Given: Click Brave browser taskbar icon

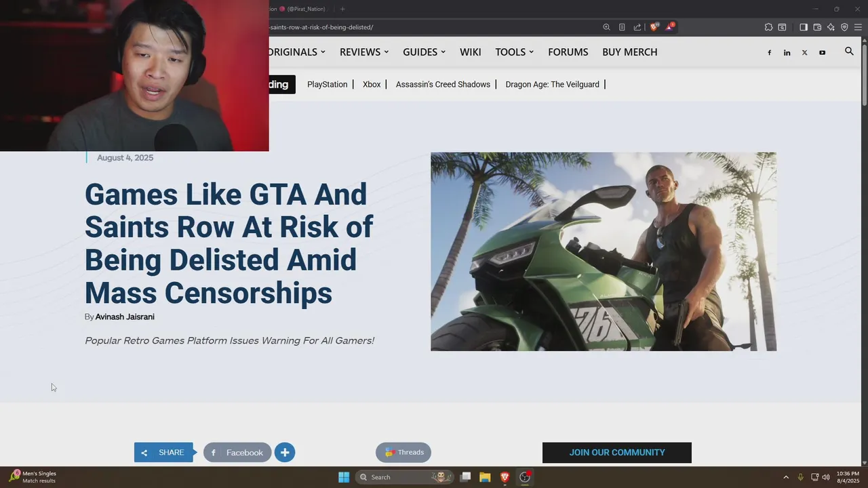Looking at the screenshot, I should pos(505,477).
